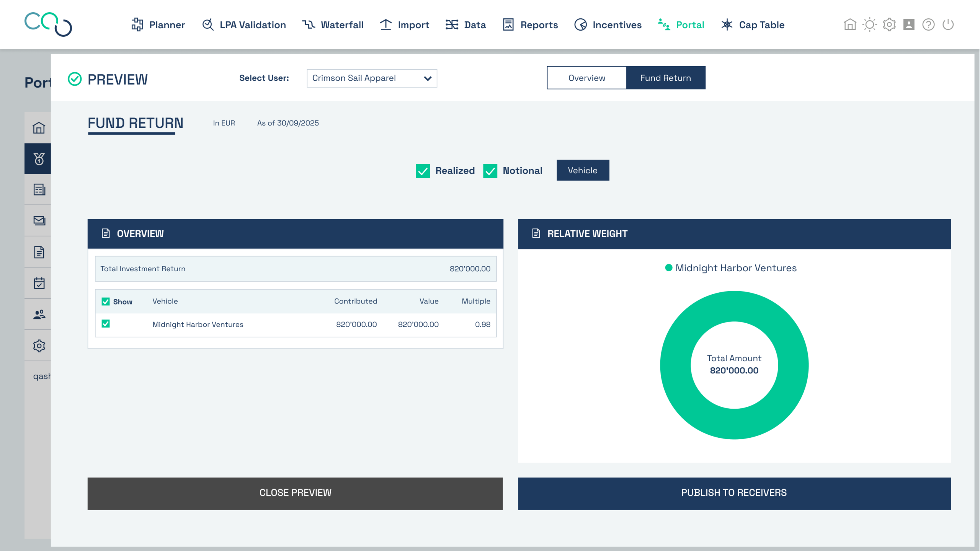Click the power logout icon
The width and height of the screenshot is (980, 551).
point(948,24)
